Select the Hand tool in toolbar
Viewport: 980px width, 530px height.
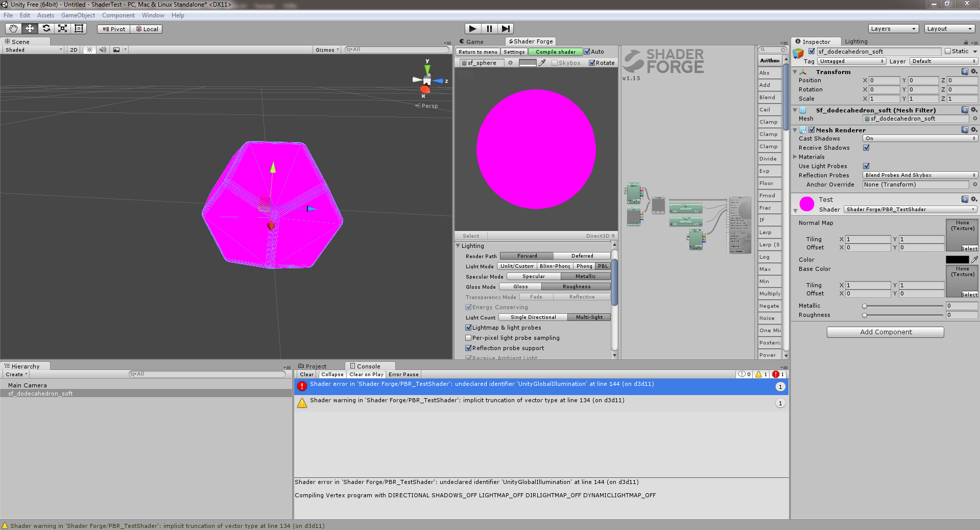click(13, 29)
